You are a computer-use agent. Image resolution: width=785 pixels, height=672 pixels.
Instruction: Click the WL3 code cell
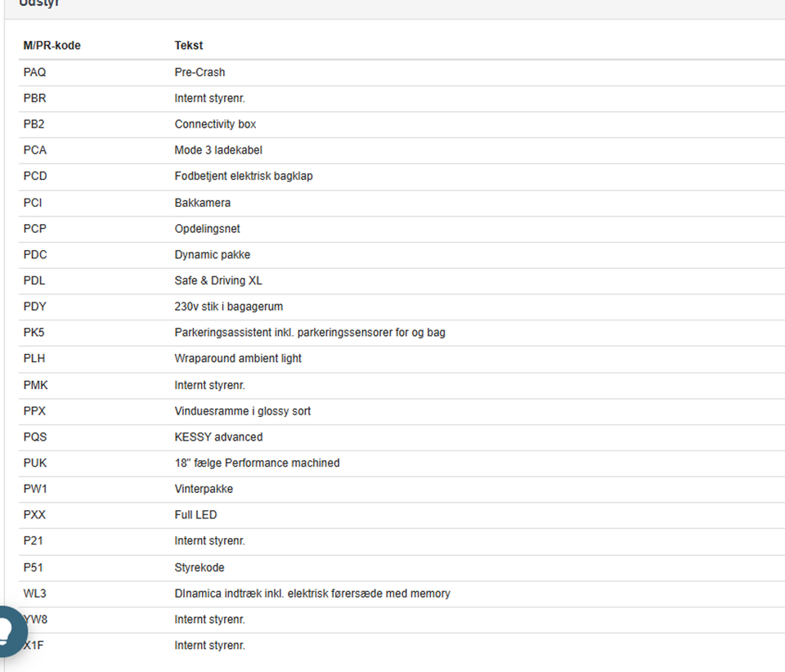click(34, 594)
